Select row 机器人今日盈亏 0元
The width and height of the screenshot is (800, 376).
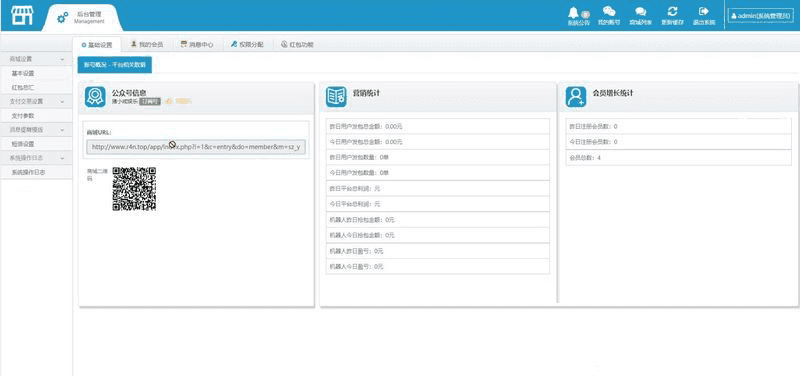[437, 267]
